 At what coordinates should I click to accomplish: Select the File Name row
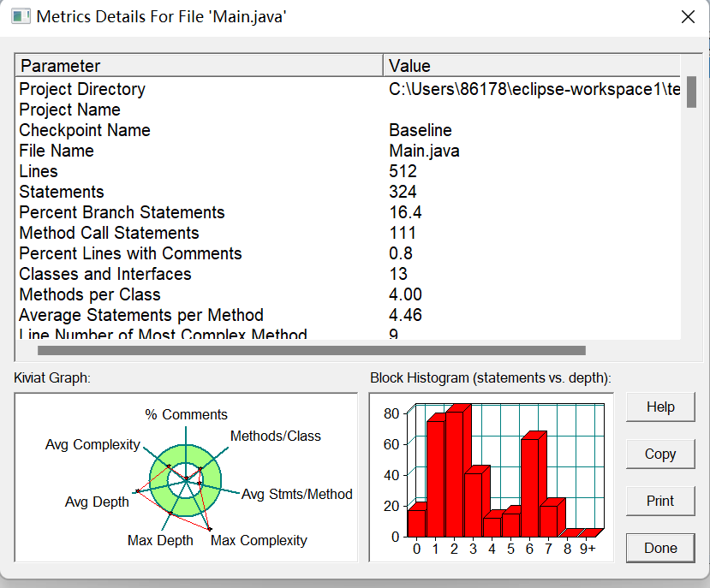pos(349,151)
